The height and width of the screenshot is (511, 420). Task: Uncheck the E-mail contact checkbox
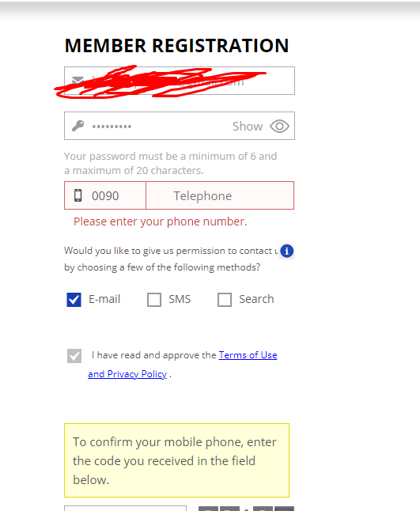pos(74,300)
